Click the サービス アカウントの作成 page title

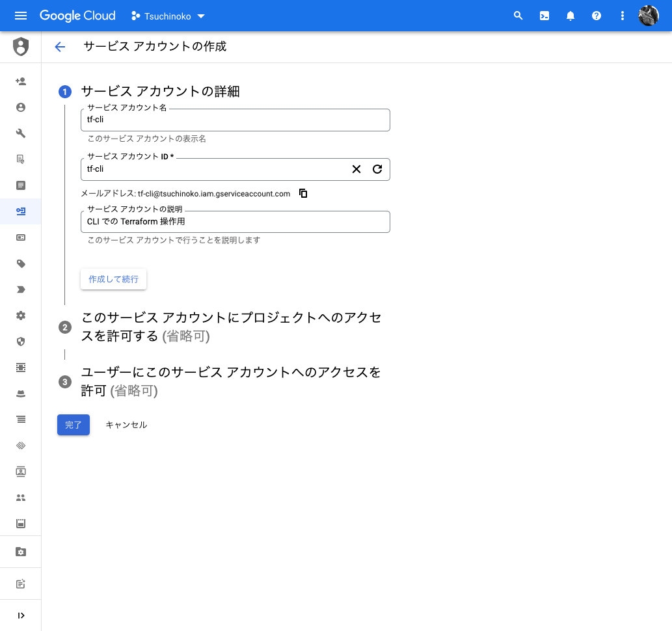point(155,46)
